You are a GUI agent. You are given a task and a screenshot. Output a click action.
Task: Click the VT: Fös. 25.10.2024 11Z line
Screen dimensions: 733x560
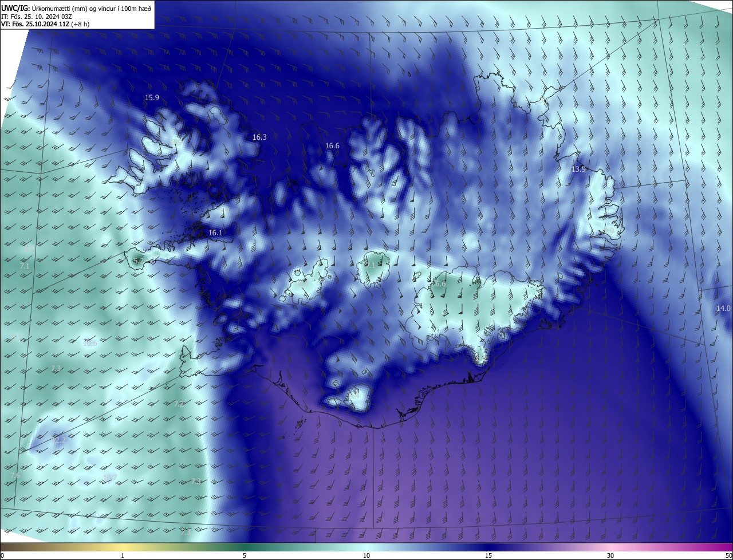[x=45, y=24]
